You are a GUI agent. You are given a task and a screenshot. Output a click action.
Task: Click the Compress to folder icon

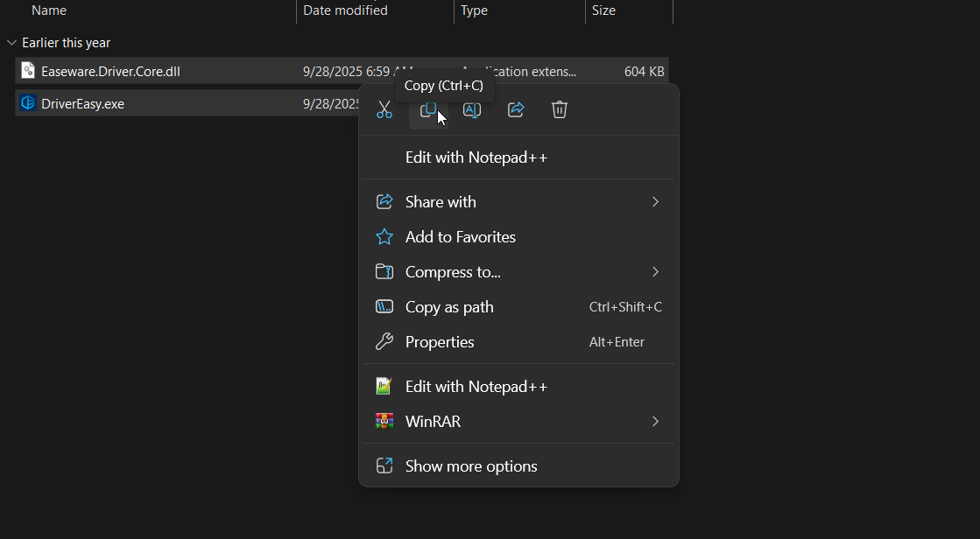pos(384,271)
